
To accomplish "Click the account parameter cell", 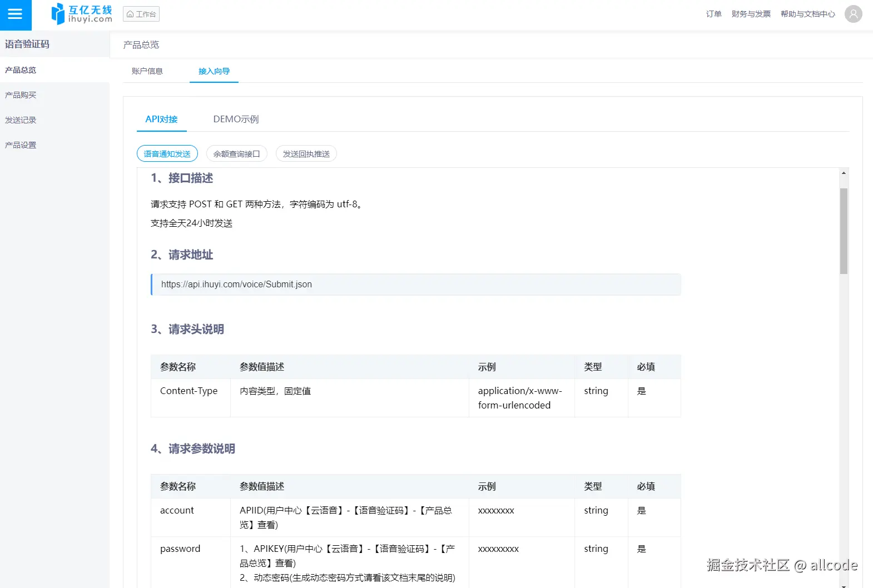I will [x=191, y=517].
